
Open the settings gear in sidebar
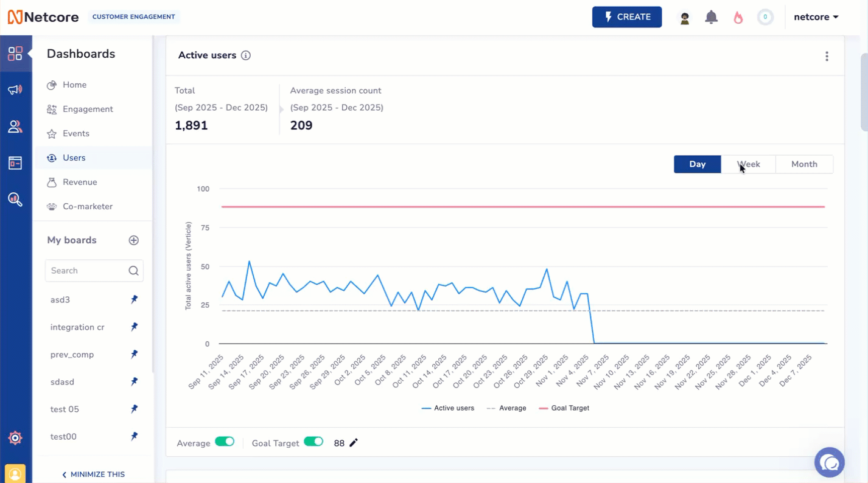click(16, 437)
